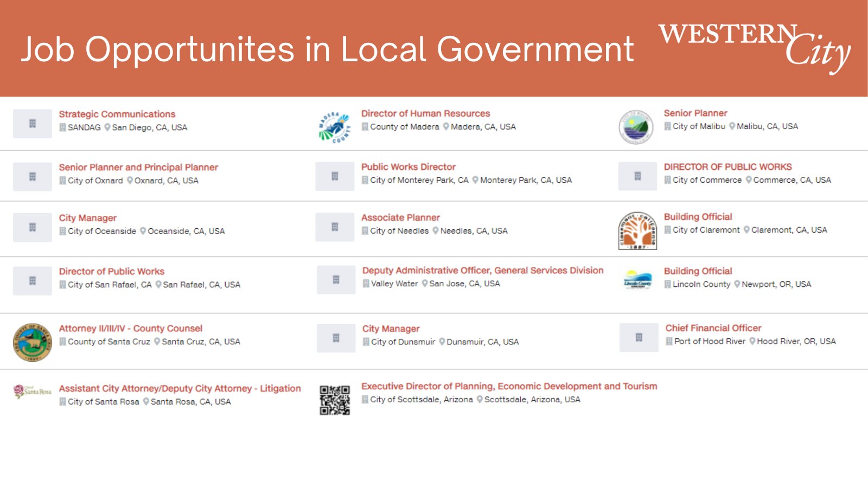This screenshot has height=488, width=868.
Task: Click the 'City of Monterey Park, CA' employer
Action: point(419,180)
